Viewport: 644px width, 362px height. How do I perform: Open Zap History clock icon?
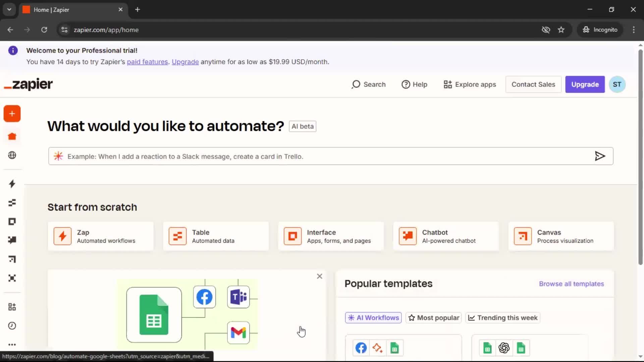click(x=12, y=326)
